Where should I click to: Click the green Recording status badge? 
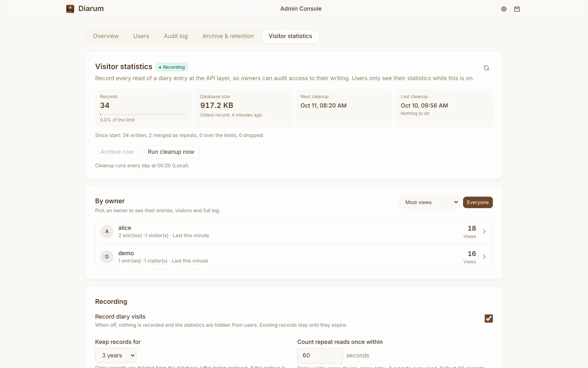click(172, 67)
